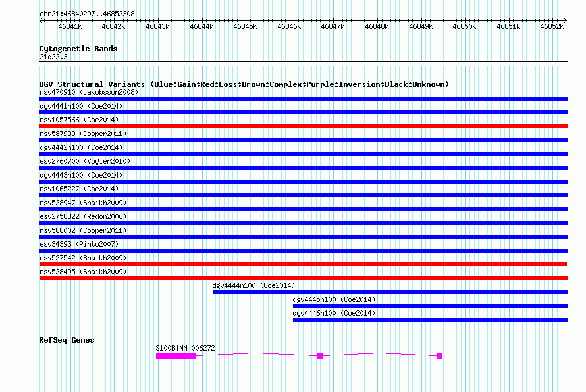The image size is (586, 392).
Task: Click the S100B|NM_006272 gene label
Action: 186,348
